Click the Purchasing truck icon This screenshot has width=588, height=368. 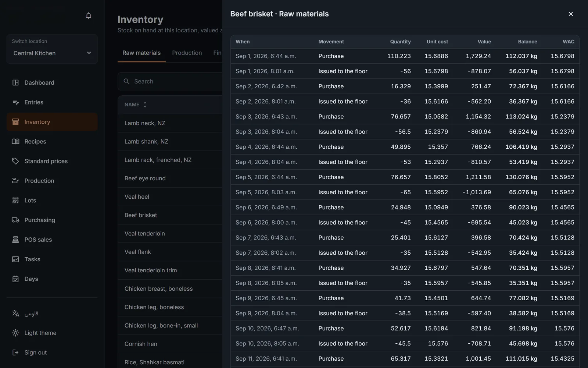click(15, 220)
